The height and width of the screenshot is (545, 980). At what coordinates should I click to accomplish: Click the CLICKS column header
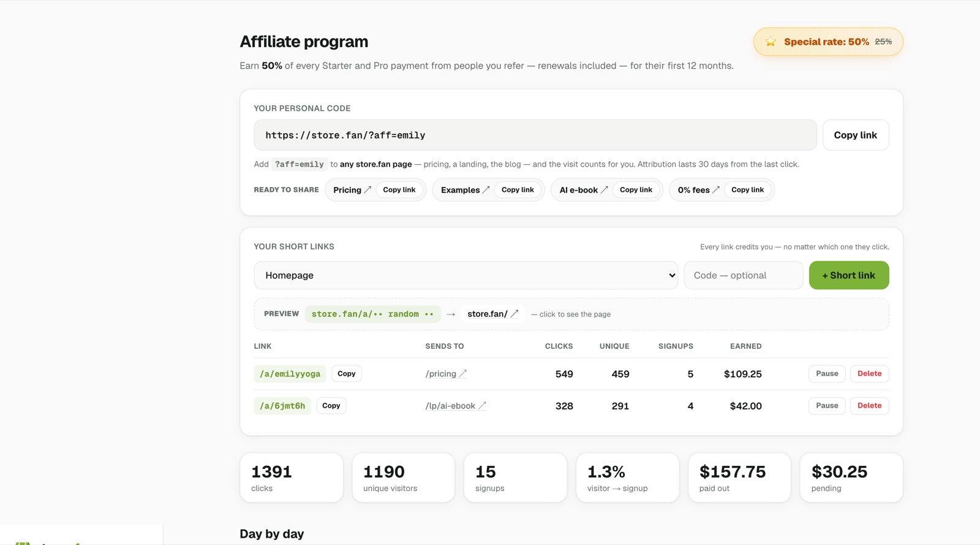tap(559, 346)
